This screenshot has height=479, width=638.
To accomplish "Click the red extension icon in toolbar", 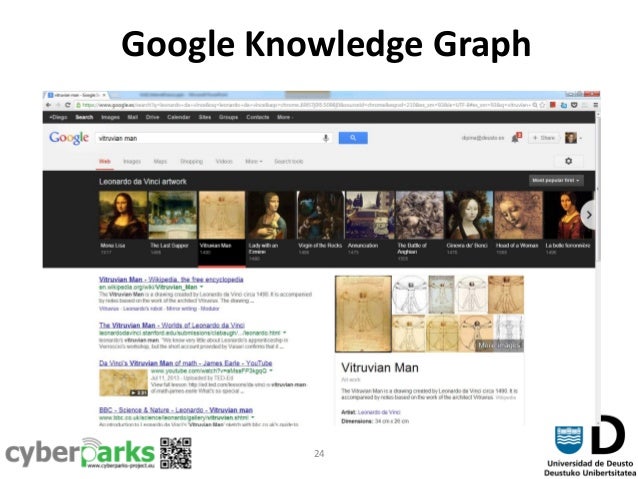I will coord(553,105).
